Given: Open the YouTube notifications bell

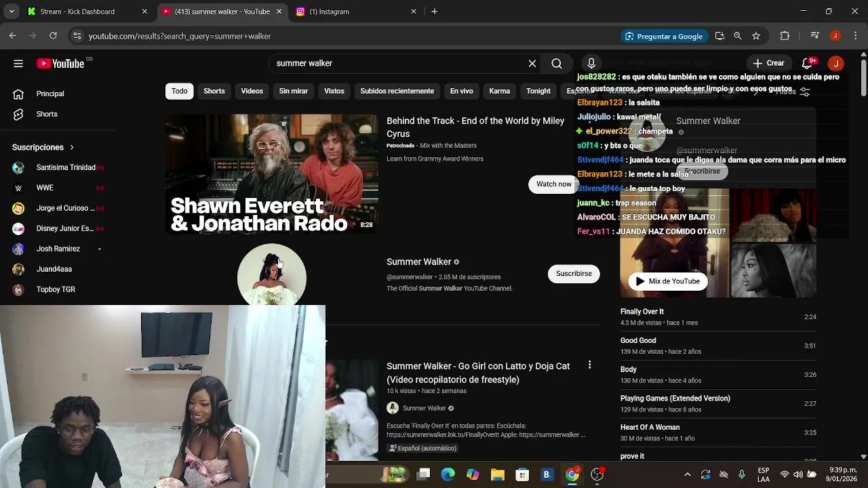Looking at the screenshot, I should [x=807, y=63].
